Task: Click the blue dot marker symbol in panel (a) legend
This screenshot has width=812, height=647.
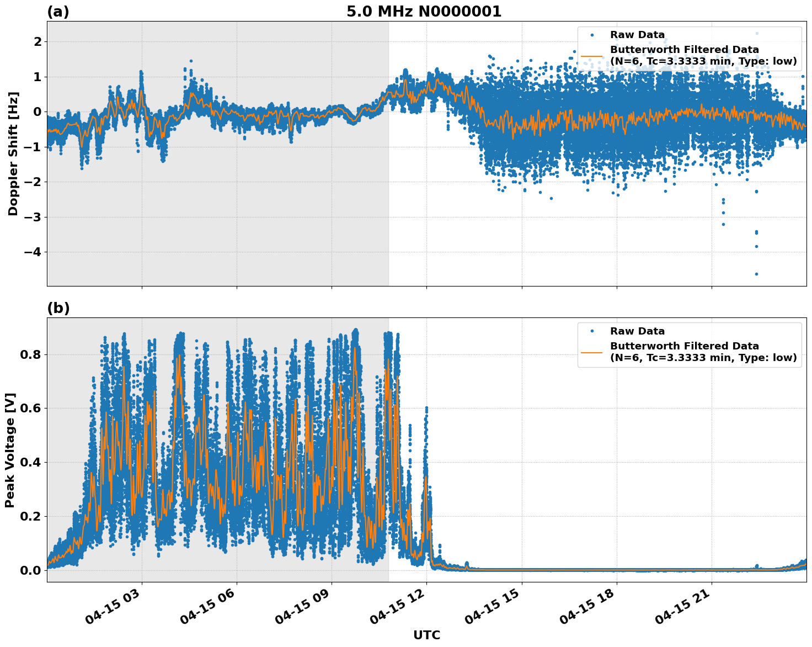Action: (591, 34)
